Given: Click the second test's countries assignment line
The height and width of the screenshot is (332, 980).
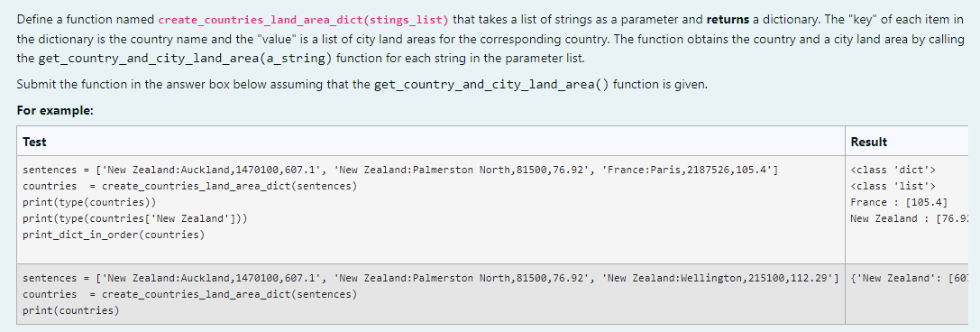Looking at the screenshot, I should point(190,294).
